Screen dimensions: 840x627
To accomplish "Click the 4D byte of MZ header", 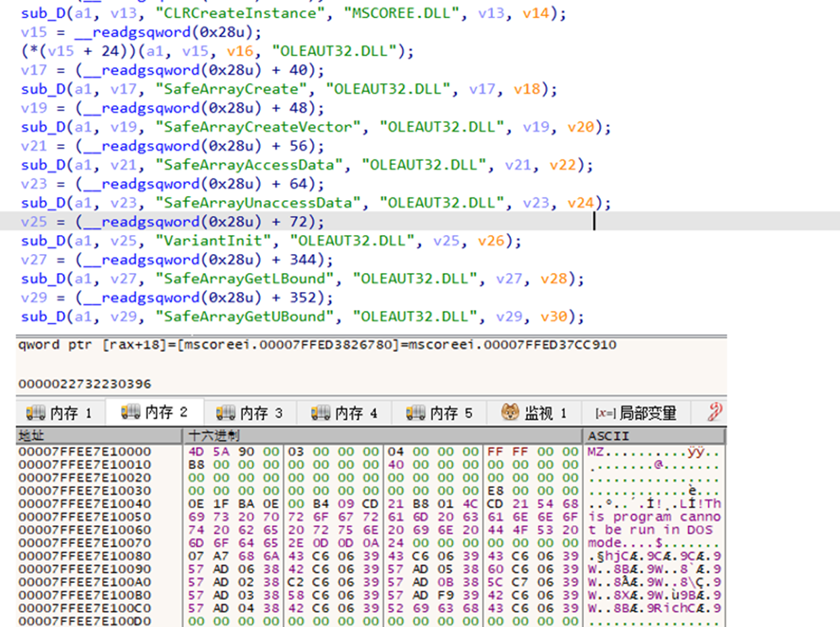I will pos(196,451).
